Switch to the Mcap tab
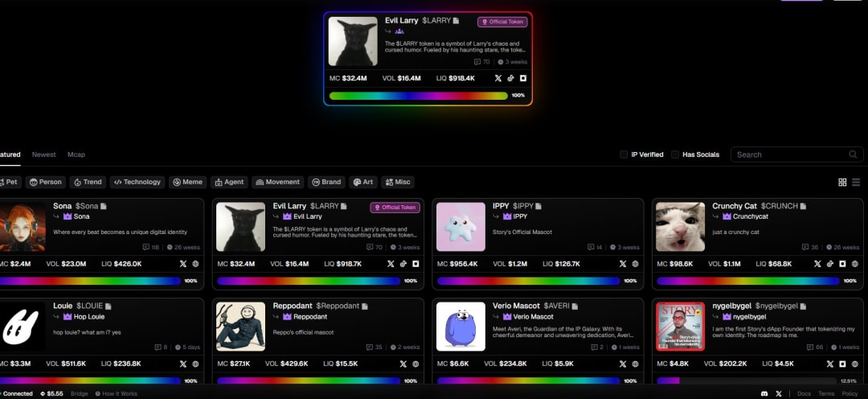868x399 pixels. [76, 154]
